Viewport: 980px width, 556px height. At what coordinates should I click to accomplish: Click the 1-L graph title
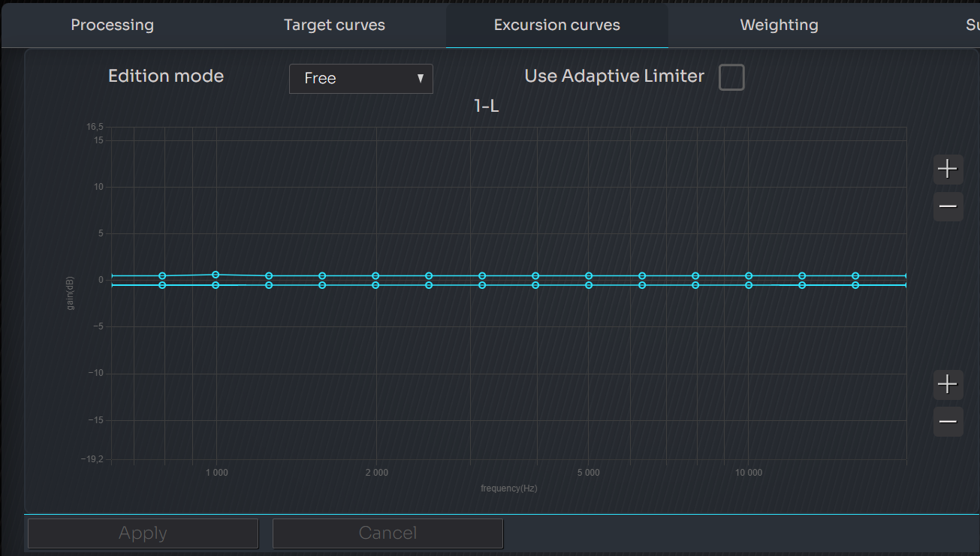pos(487,107)
